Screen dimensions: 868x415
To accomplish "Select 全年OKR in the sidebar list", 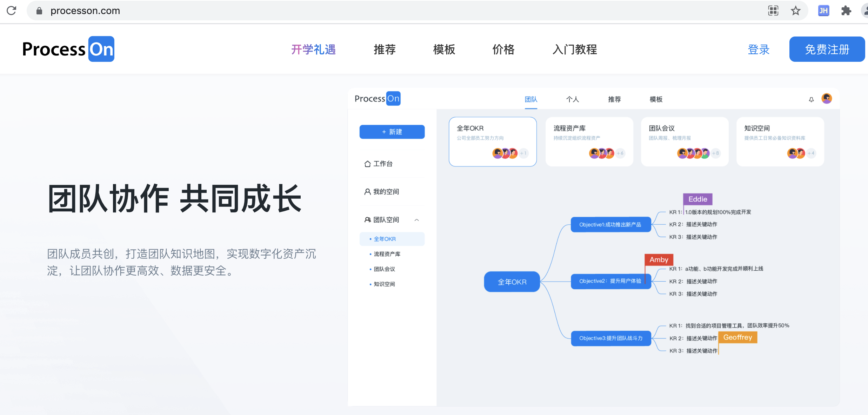I will point(392,239).
